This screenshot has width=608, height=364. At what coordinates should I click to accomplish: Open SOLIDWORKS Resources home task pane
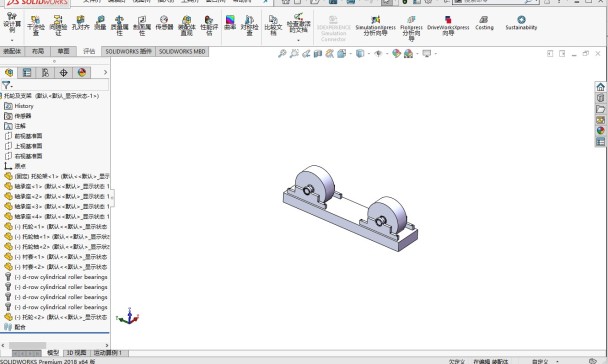coord(600,87)
